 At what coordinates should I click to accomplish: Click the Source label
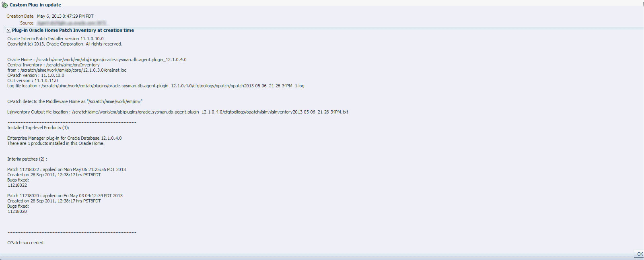(27, 23)
